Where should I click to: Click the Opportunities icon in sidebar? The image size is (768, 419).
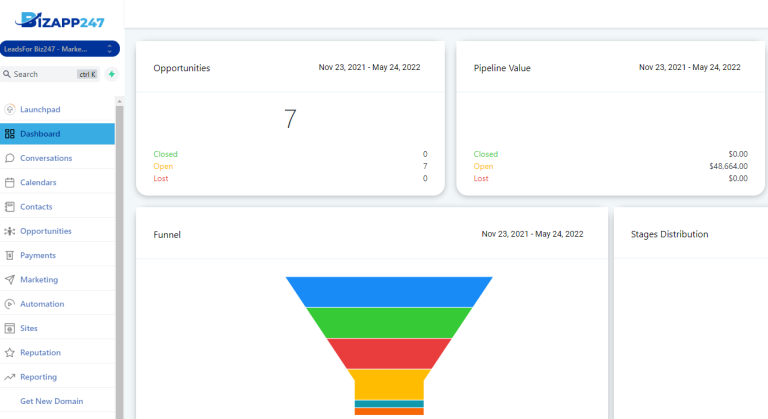(x=9, y=231)
